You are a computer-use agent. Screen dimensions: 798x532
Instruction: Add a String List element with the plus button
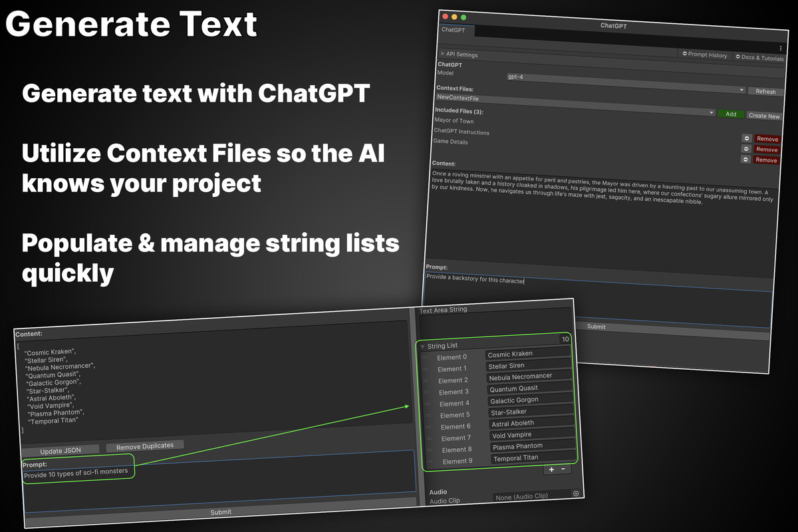point(551,469)
